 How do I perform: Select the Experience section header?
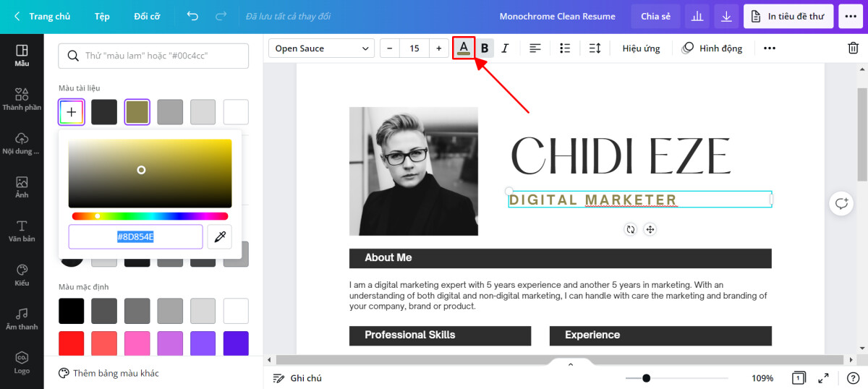(x=660, y=335)
